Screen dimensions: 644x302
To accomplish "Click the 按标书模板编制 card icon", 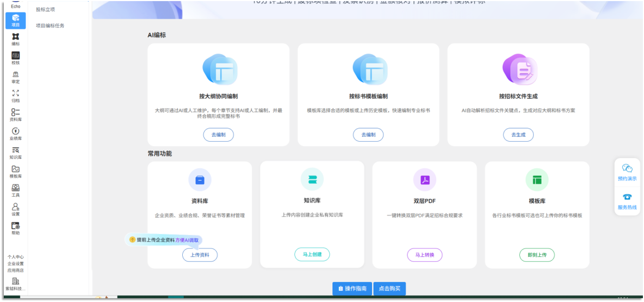I will 368,70.
